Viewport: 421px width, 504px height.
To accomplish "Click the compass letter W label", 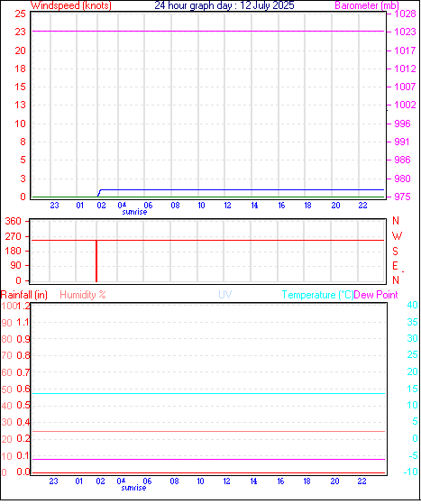I will (397, 236).
